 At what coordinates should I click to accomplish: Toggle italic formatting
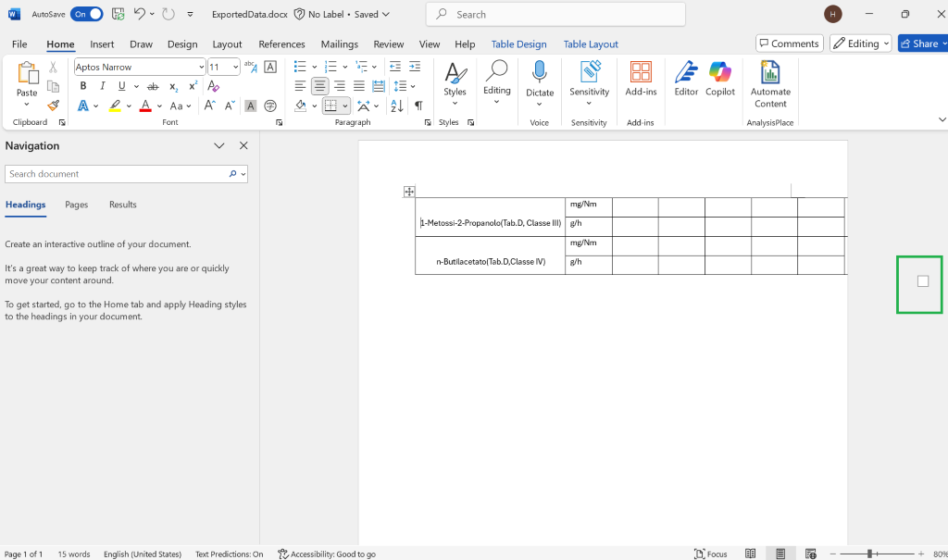[103, 86]
